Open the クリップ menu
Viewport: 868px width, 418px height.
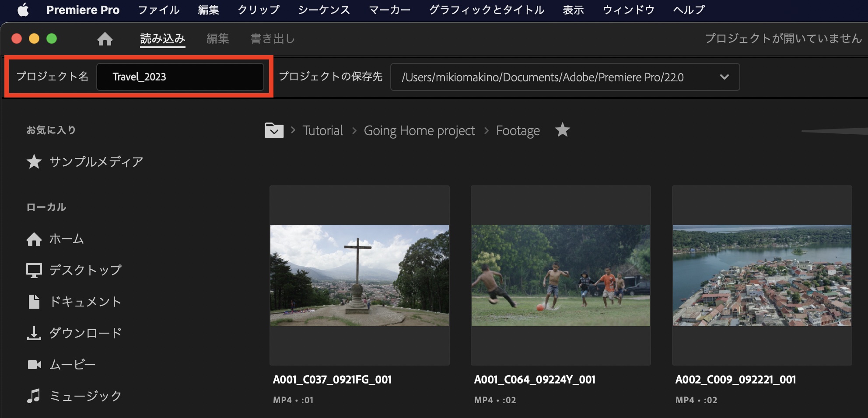coord(259,10)
